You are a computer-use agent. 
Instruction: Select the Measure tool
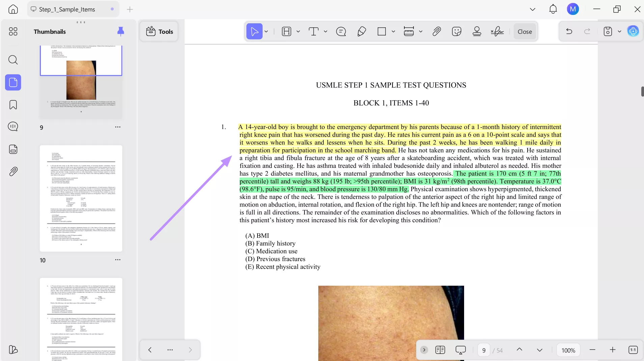click(x=409, y=31)
